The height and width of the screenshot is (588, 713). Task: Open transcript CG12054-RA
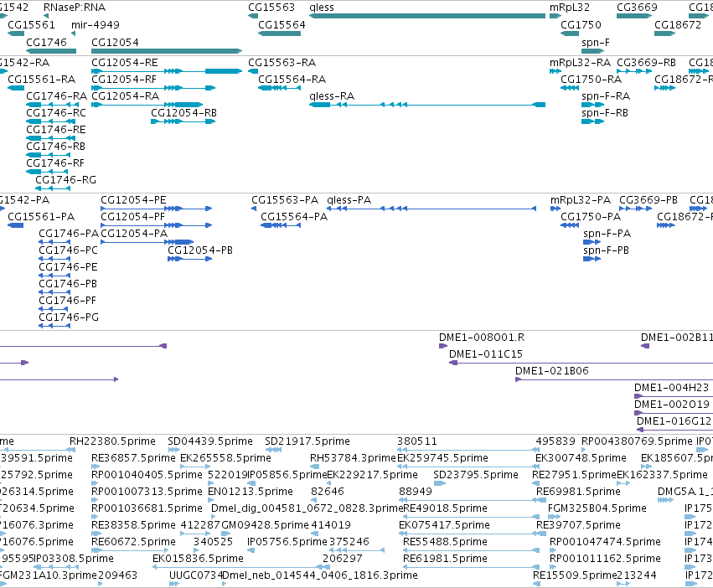(147, 105)
